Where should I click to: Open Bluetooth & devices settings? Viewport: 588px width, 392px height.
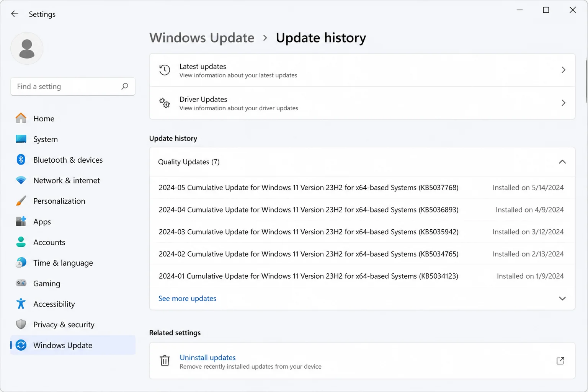click(x=73, y=160)
